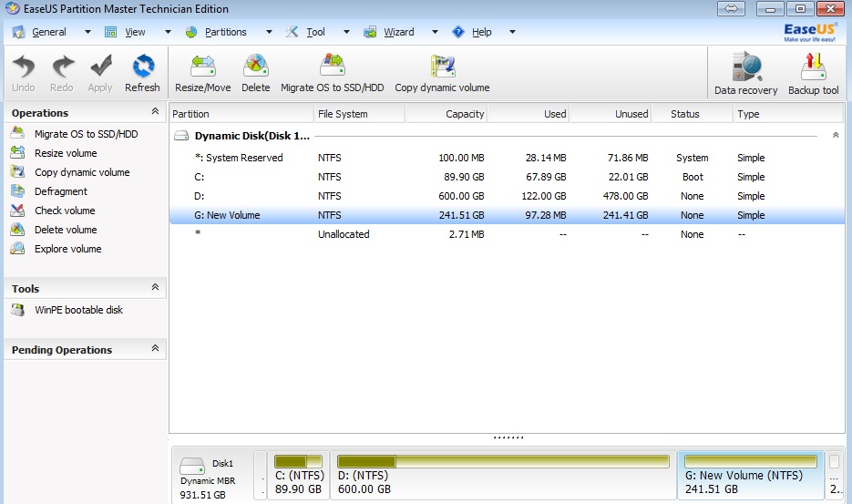Select the D: partition row
The height and width of the screenshot is (504, 852).
[507, 196]
